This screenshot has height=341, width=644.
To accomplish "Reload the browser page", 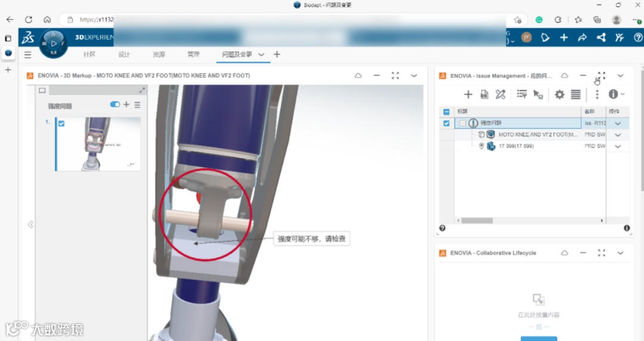I will tap(29, 19).
